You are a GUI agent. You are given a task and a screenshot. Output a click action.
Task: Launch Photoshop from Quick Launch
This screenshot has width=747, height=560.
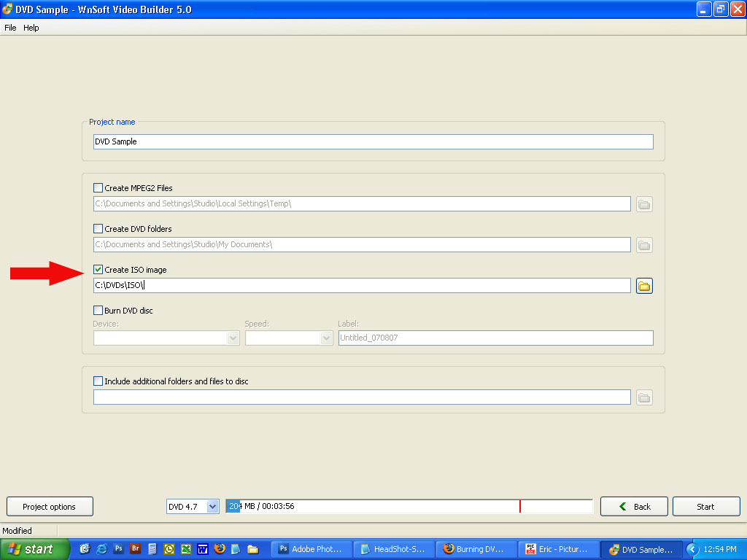[x=119, y=549]
